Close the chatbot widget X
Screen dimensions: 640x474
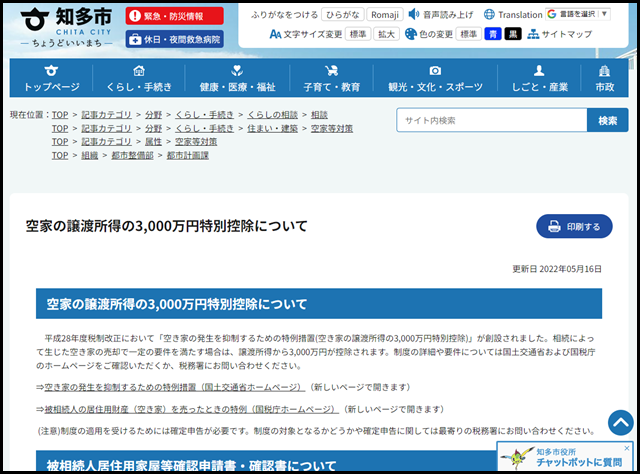pos(627,448)
